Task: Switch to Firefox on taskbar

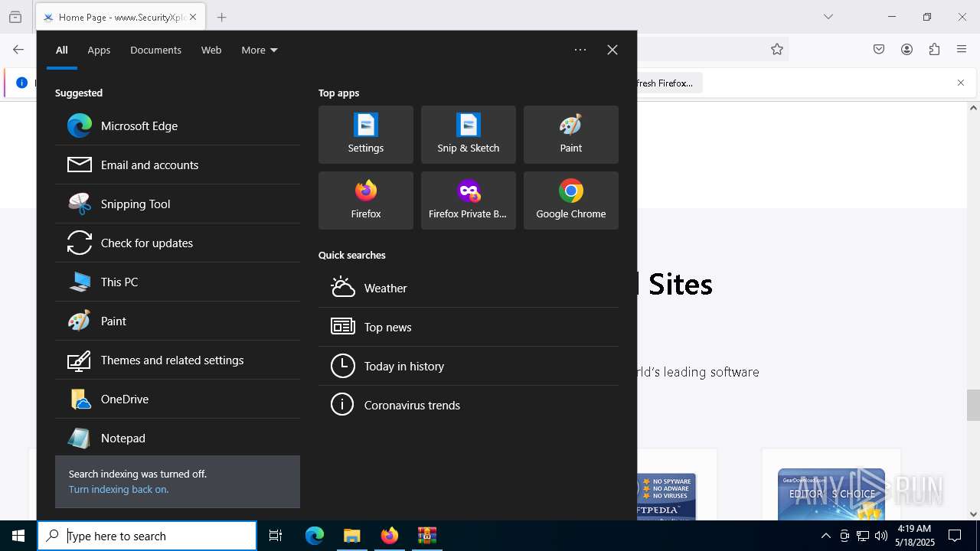Action: point(390,536)
